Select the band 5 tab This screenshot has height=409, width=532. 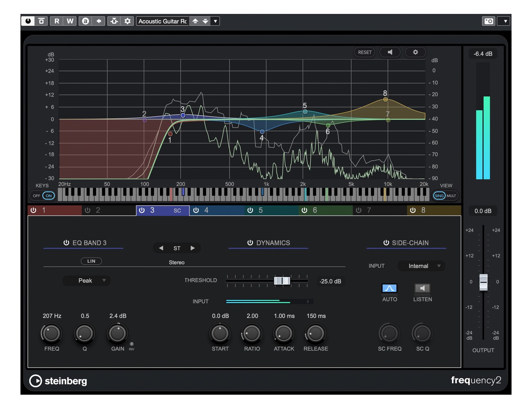[x=272, y=210]
